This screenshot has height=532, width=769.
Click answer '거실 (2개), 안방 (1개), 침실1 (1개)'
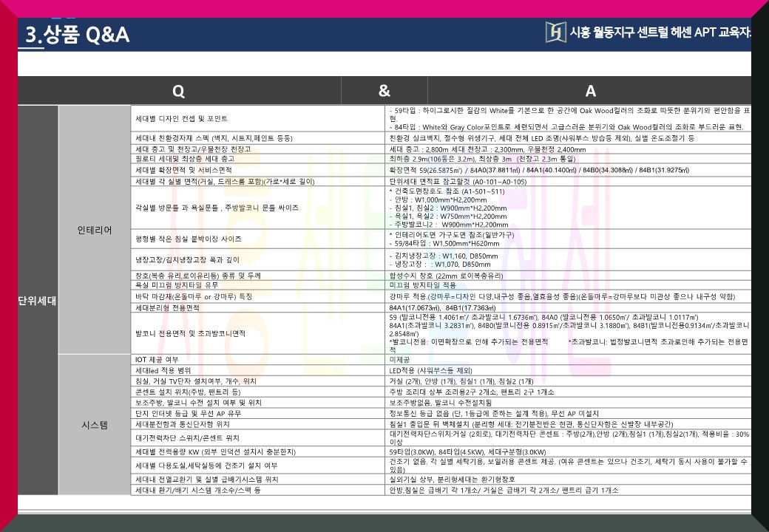(x=461, y=381)
